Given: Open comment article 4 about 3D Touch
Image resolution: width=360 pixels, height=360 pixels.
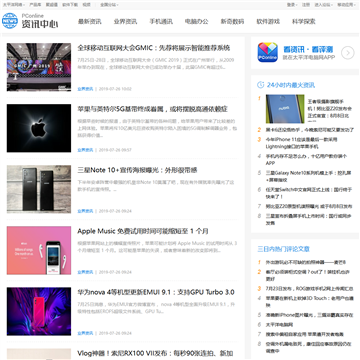Looking at the screenshot, I should coord(309,301).
